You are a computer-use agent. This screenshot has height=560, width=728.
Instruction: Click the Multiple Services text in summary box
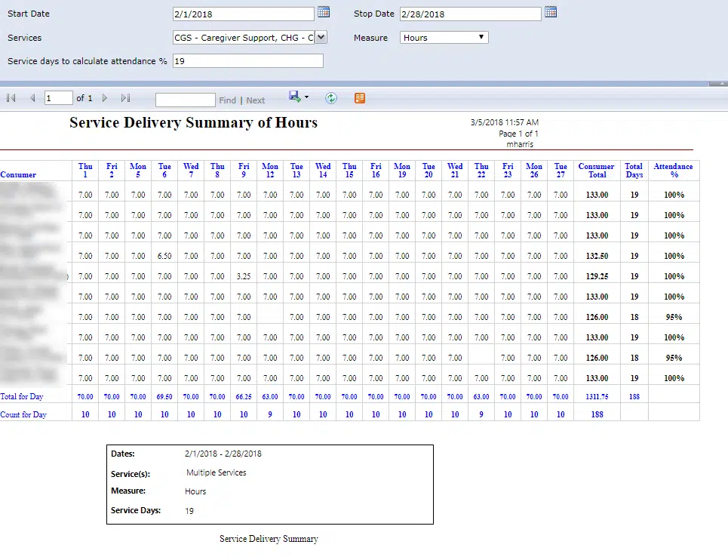coord(217,472)
